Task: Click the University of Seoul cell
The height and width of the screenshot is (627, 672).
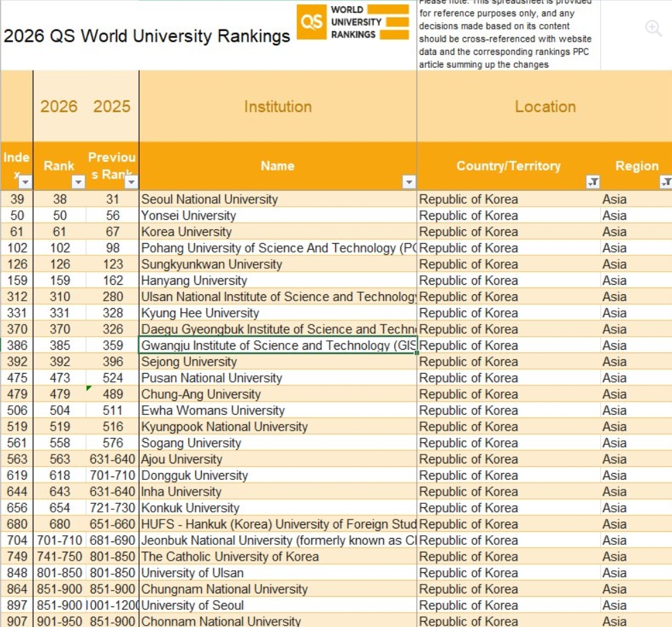Action: pos(278,606)
